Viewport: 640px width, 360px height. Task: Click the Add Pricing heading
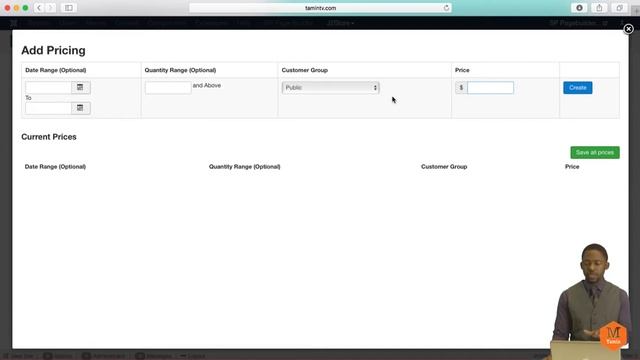pos(53,50)
